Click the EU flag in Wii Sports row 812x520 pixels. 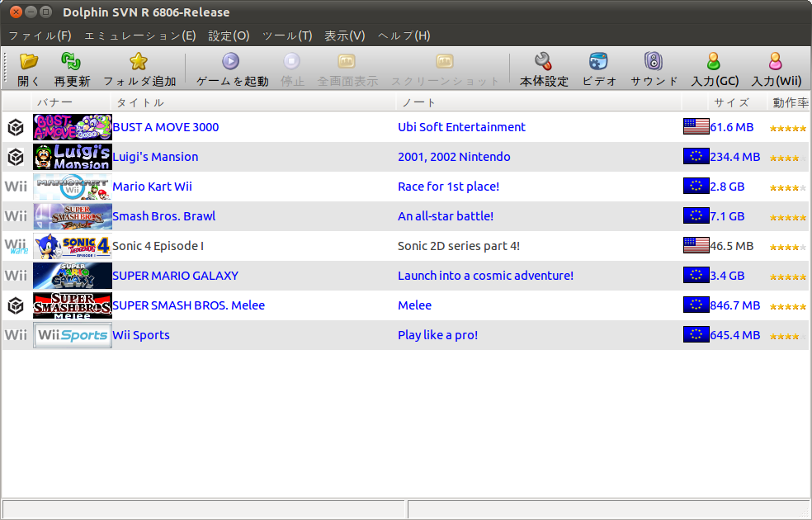point(696,334)
